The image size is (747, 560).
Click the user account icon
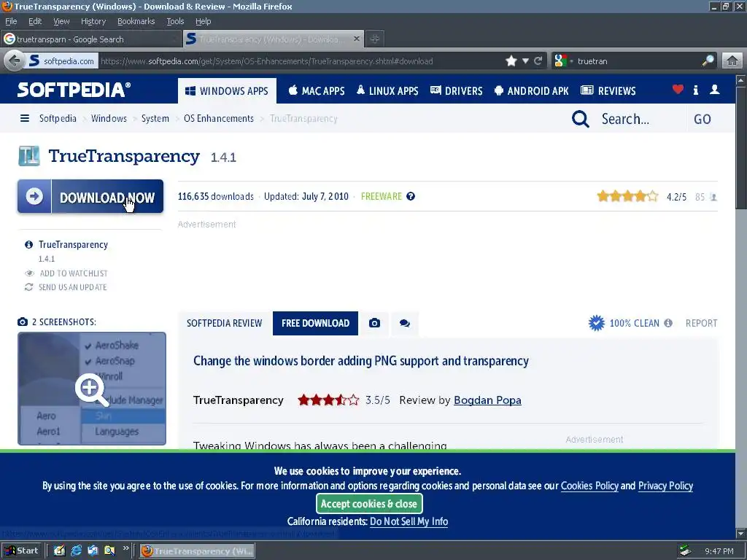[715, 90]
